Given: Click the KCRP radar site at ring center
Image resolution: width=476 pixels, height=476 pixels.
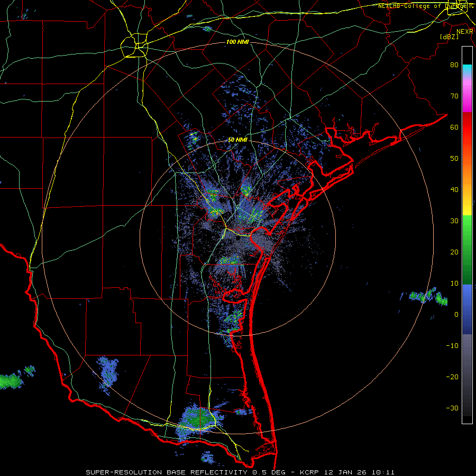Looking at the screenshot, I should tap(237, 238).
